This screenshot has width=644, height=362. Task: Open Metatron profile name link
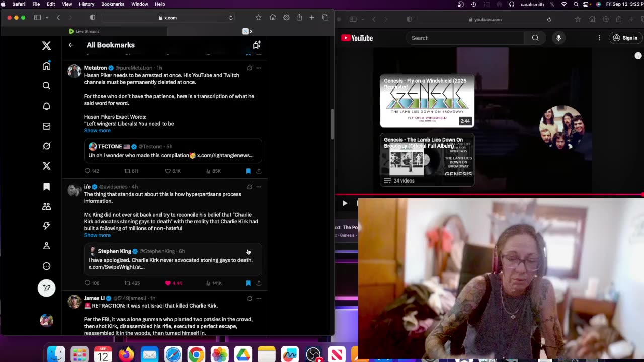tap(95, 68)
